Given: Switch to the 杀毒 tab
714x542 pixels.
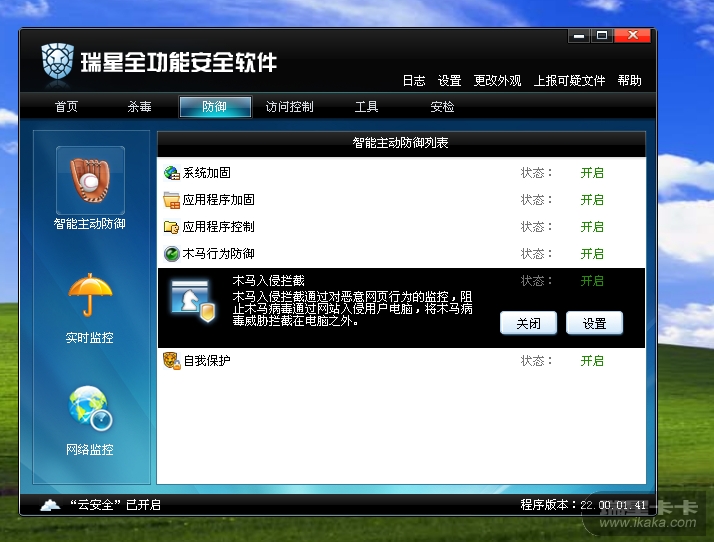Looking at the screenshot, I should (139, 107).
